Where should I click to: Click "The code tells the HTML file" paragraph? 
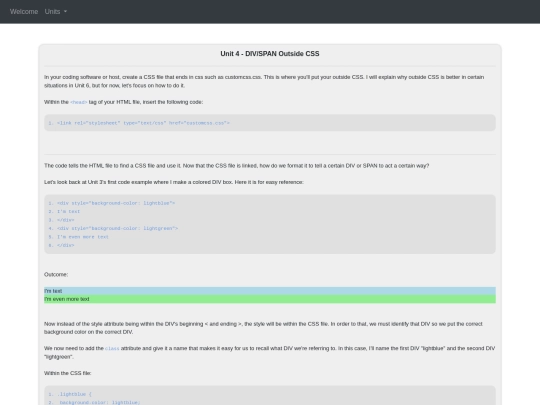coord(237,166)
